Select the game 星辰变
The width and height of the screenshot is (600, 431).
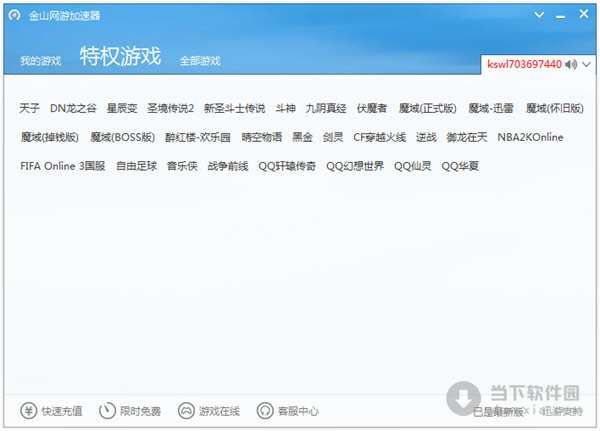coord(122,108)
